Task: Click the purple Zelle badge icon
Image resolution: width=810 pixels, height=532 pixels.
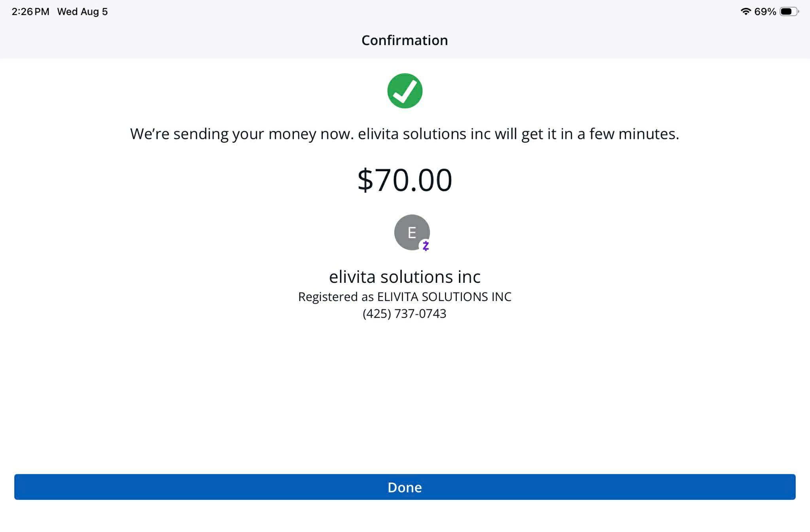Action: [425, 246]
